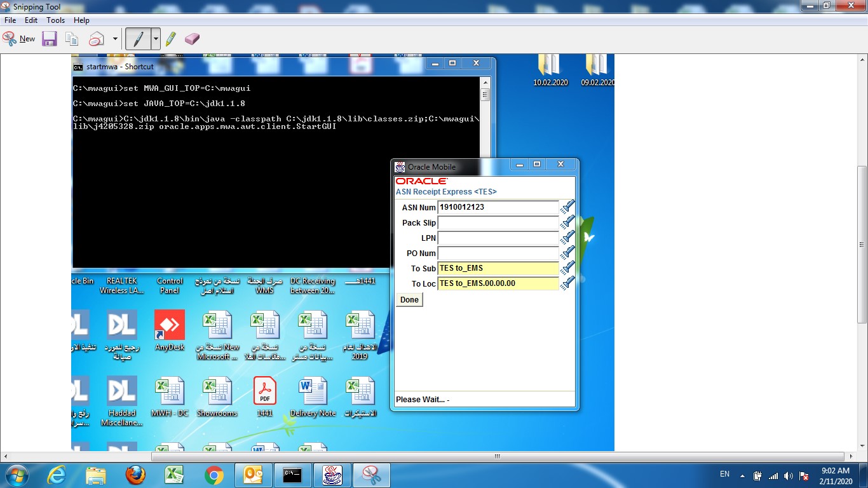This screenshot has height=488, width=868.
Task: Toggle the Pen drawing tool
Action: (137, 39)
